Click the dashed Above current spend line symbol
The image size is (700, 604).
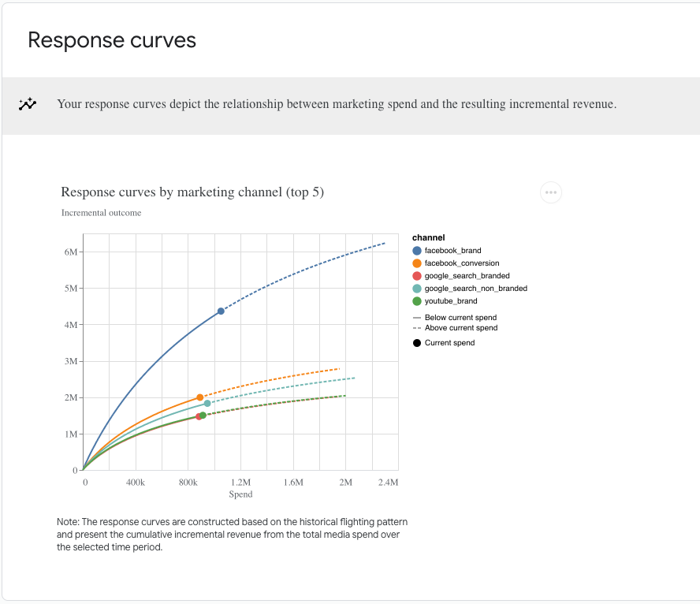click(417, 328)
